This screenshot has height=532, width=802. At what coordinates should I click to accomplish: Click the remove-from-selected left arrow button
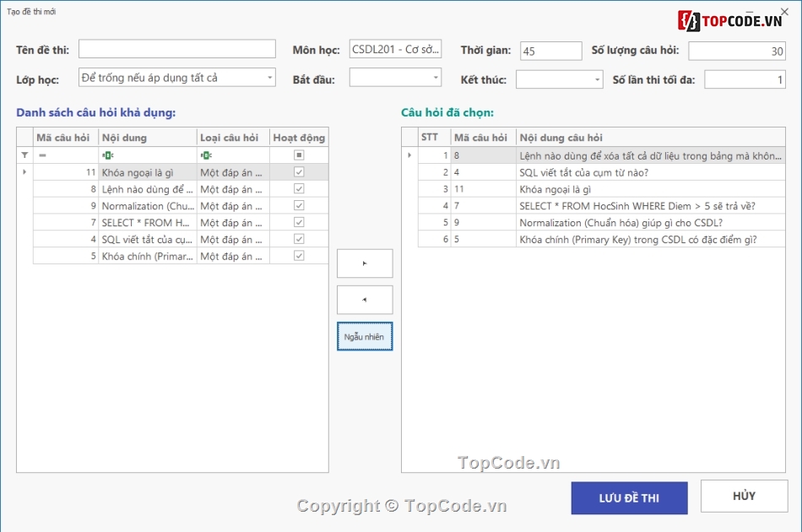(x=365, y=300)
